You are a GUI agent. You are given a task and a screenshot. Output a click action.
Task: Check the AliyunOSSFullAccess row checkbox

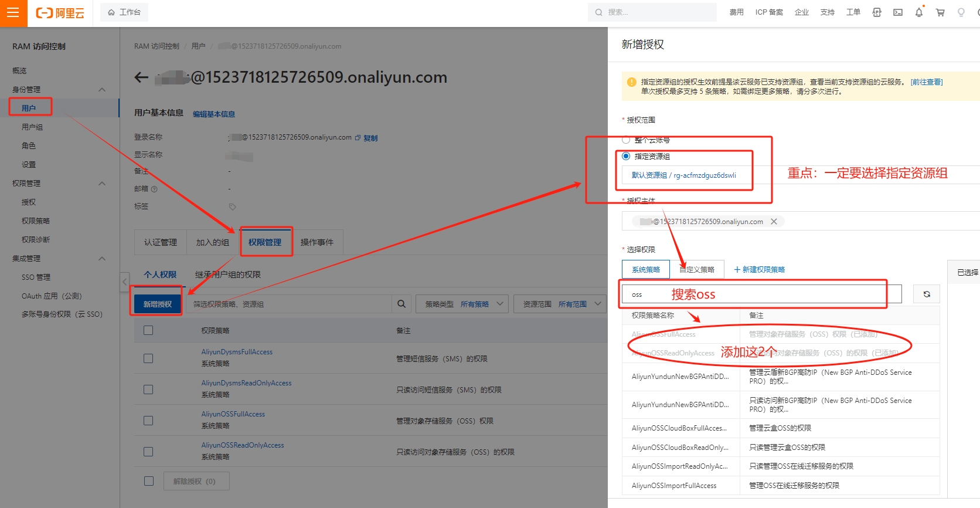(x=148, y=420)
